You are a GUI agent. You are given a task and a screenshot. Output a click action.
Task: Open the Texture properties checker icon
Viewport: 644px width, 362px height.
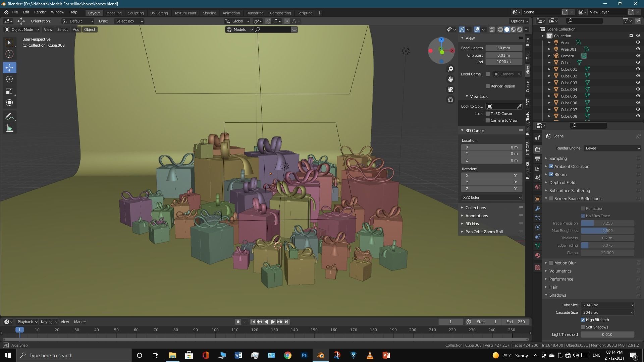click(x=538, y=267)
